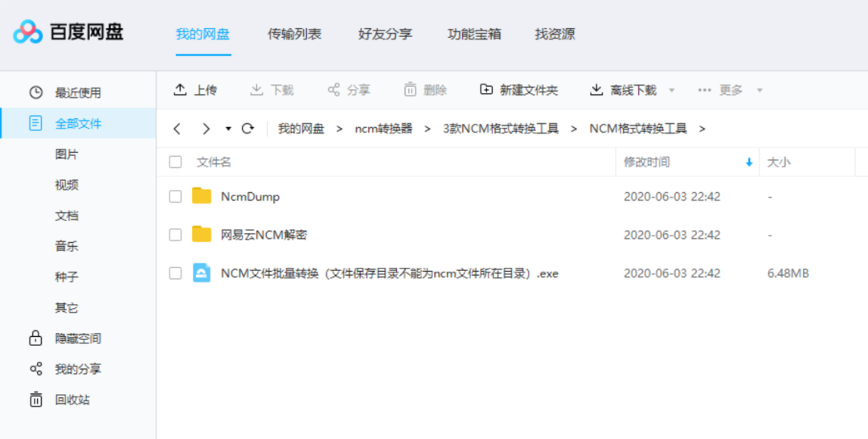Select 文档 category in sidebar
Viewport: 868px width, 439px height.
tap(67, 216)
